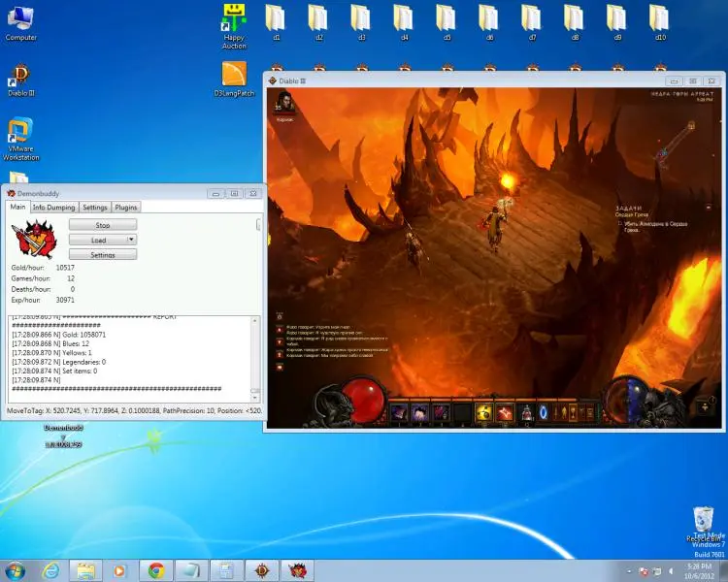Click the health potion slot in the action bar

[526, 412]
